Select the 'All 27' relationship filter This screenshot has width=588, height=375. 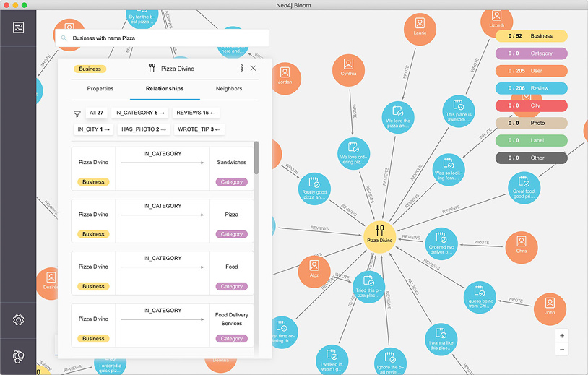pos(96,113)
